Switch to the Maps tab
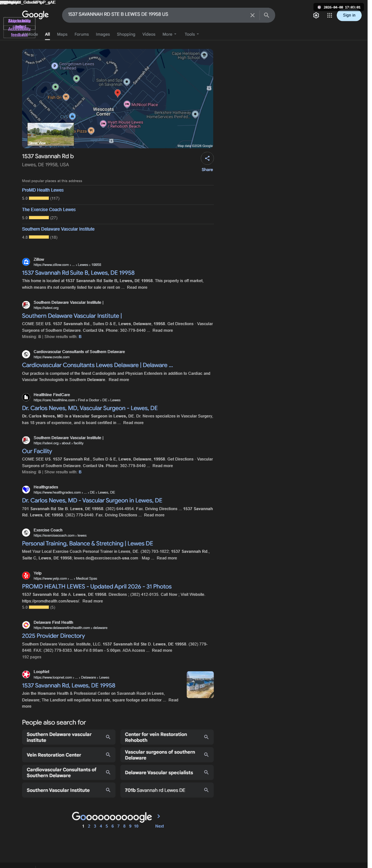372x868 pixels. (x=62, y=34)
